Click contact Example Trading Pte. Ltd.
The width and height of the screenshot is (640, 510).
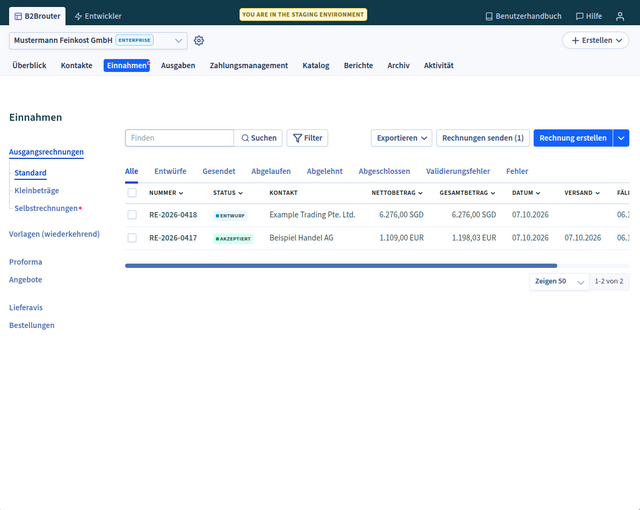pyautogui.click(x=312, y=215)
